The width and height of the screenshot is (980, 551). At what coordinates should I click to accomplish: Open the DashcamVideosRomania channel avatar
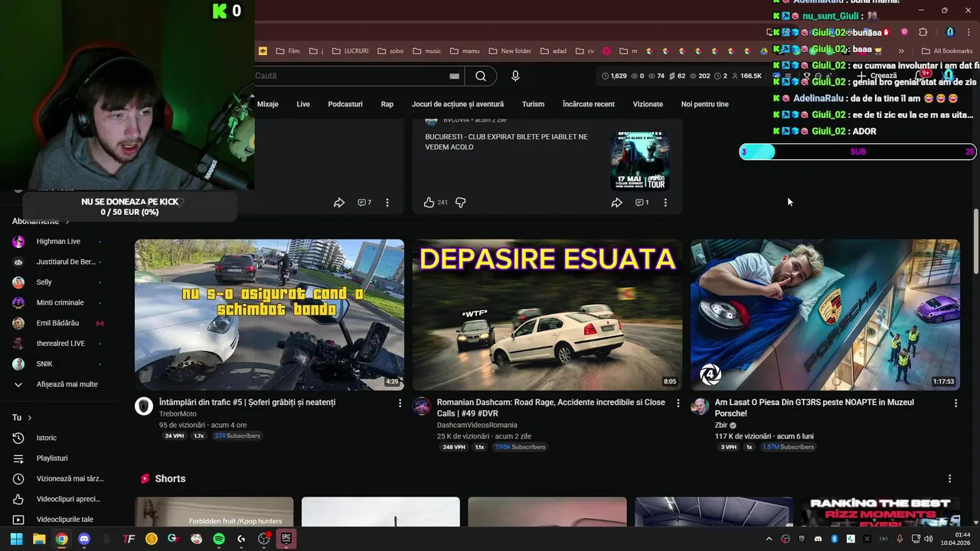tap(422, 406)
